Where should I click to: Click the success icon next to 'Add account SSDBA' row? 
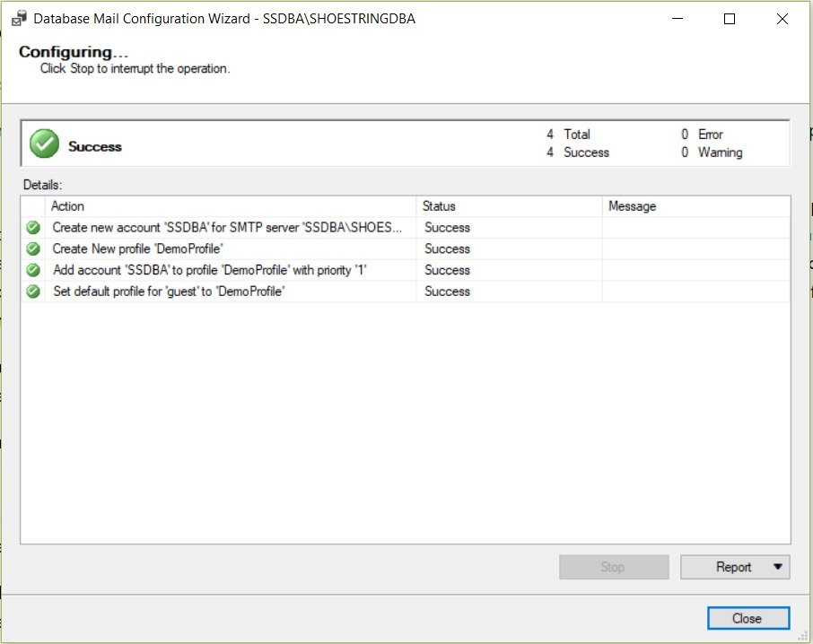pos(32,270)
